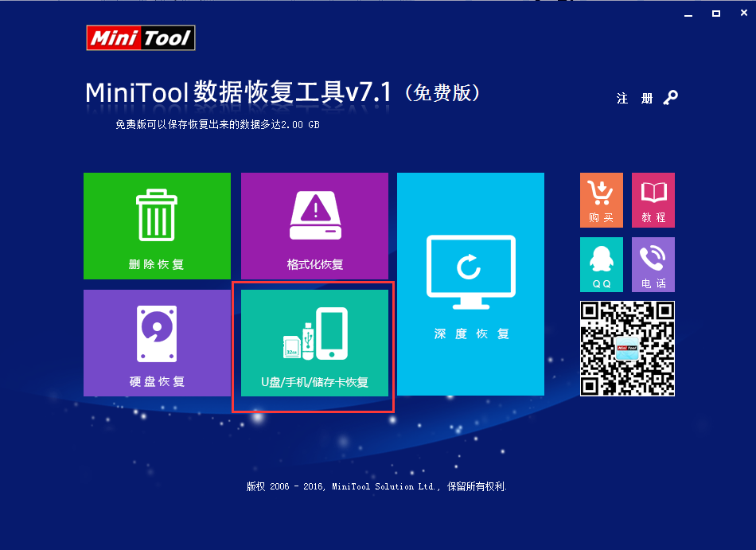The image size is (756, 550).
Task: Open the 硬盘恢复 hard disk tile
Action: (158, 343)
